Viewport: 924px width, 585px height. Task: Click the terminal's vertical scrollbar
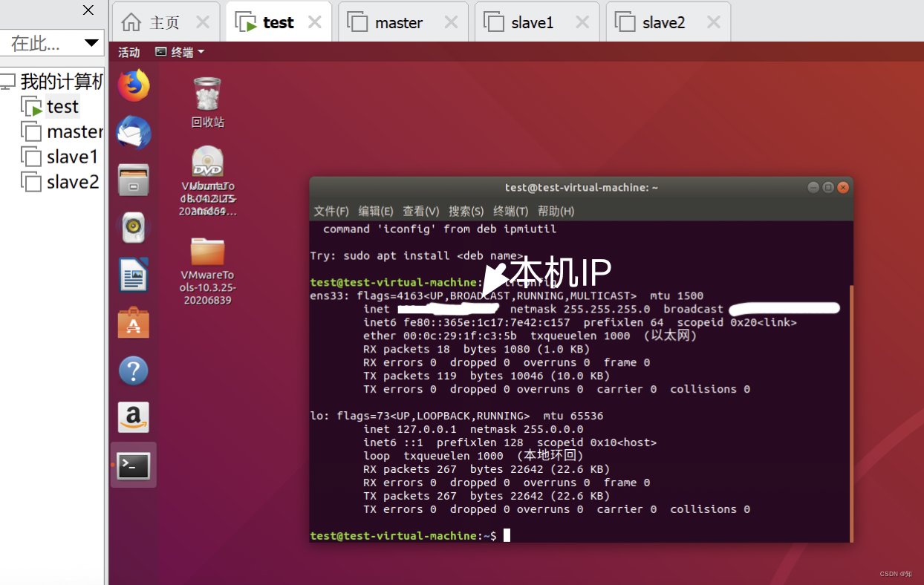pos(850,414)
